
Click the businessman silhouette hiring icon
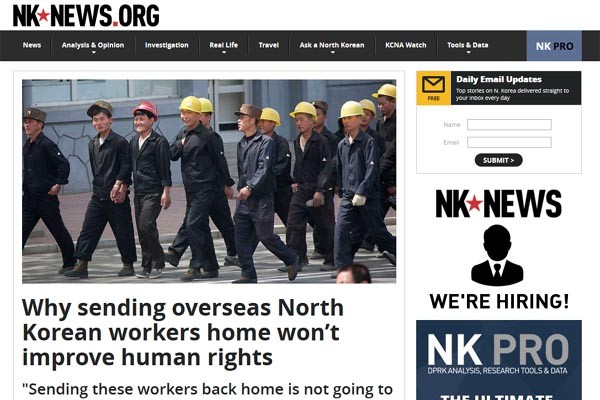coord(497,255)
